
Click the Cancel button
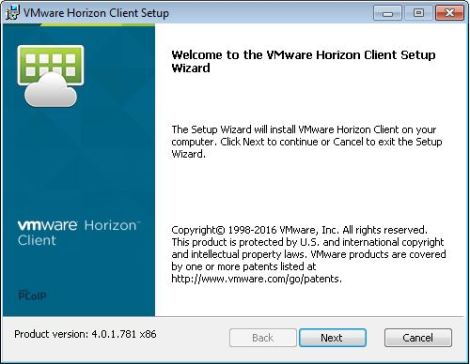pyautogui.click(x=418, y=338)
